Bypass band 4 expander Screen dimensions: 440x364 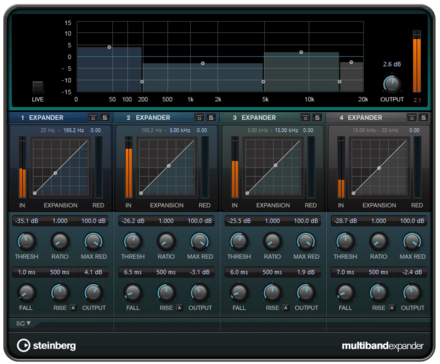pos(412,118)
